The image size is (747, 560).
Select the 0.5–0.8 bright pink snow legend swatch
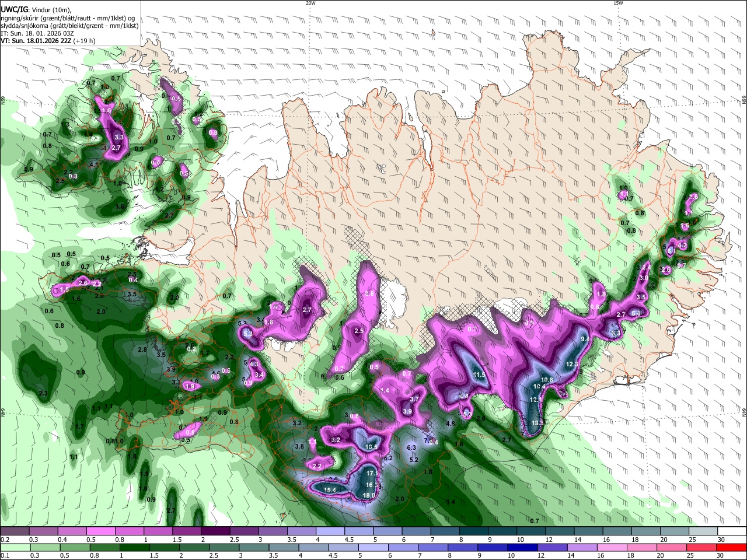pos(101,531)
